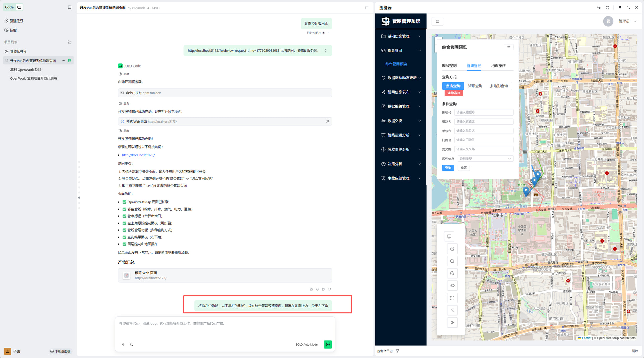Image resolution: width=644 pixels, height=358 pixels.
Task: Click the red 清除选择 button
Action: click(x=453, y=93)
